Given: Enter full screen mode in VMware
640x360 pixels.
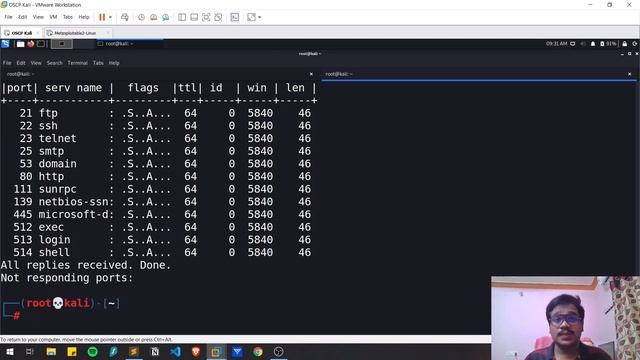Looking at the screenshot, I should [x=206, y=17].
